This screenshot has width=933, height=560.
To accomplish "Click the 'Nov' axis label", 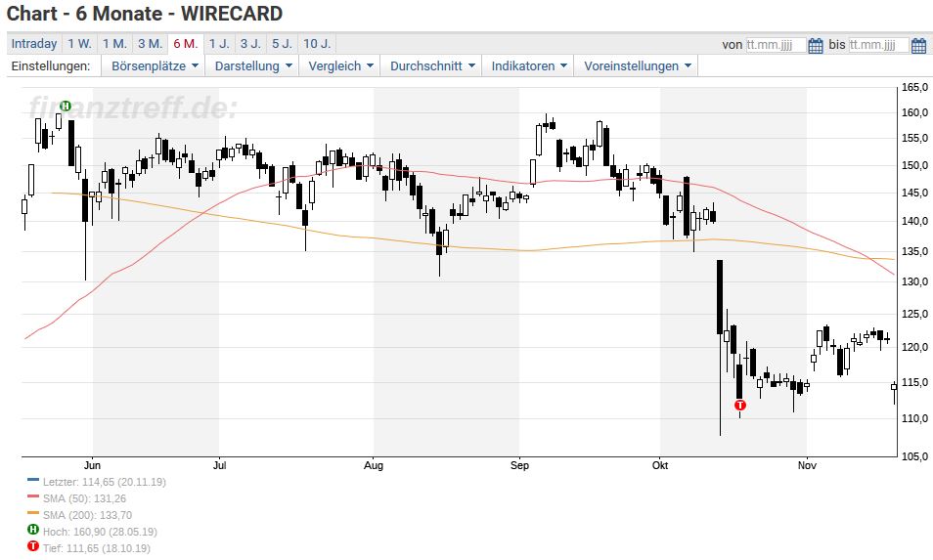I will point(807,465).
